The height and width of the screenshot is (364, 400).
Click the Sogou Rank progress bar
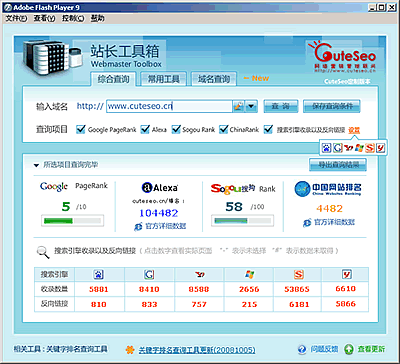(243, 220)
